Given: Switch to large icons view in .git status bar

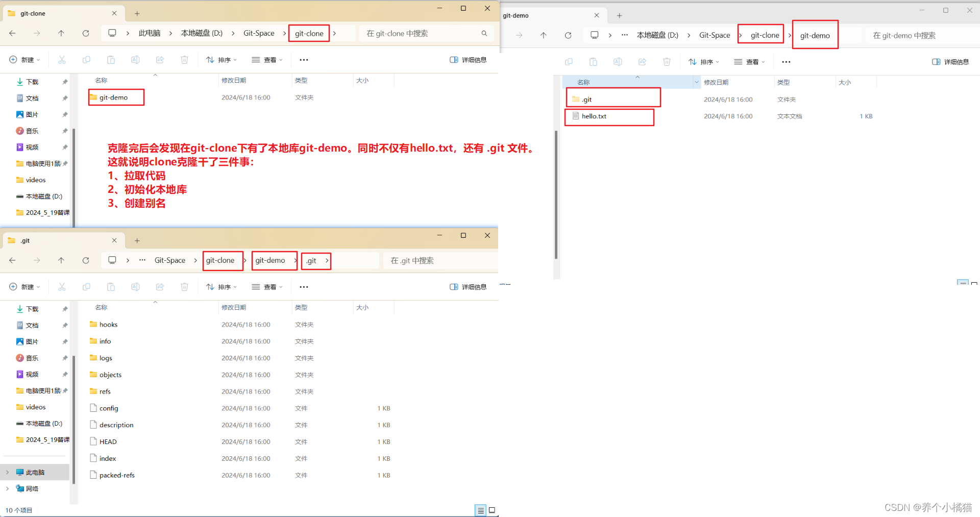Looking at the screenshot, I should (x=492, y=510).
